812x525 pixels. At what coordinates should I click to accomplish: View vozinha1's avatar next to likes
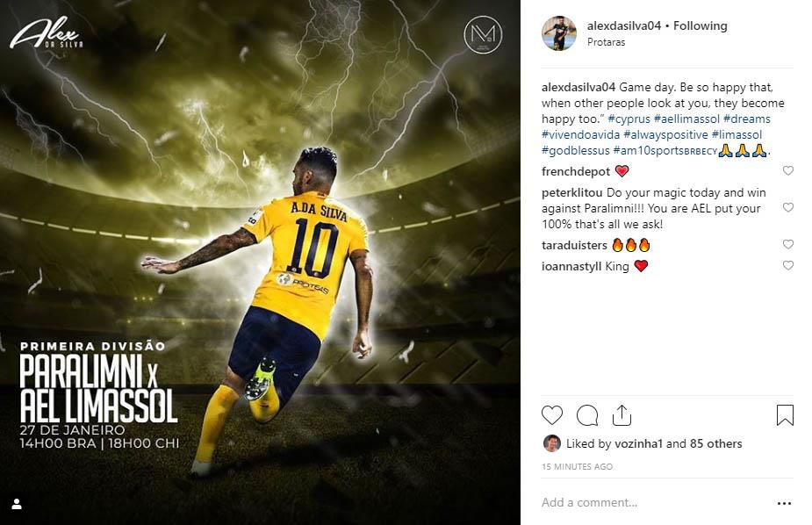551,443
